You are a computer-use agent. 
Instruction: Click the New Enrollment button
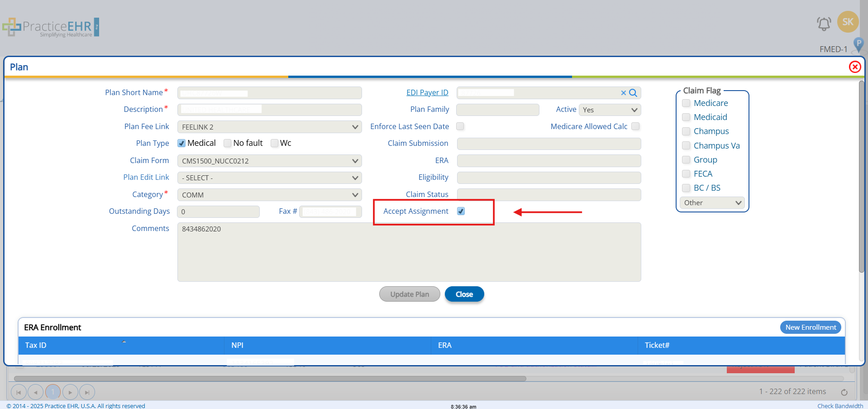tap(810, 327)
